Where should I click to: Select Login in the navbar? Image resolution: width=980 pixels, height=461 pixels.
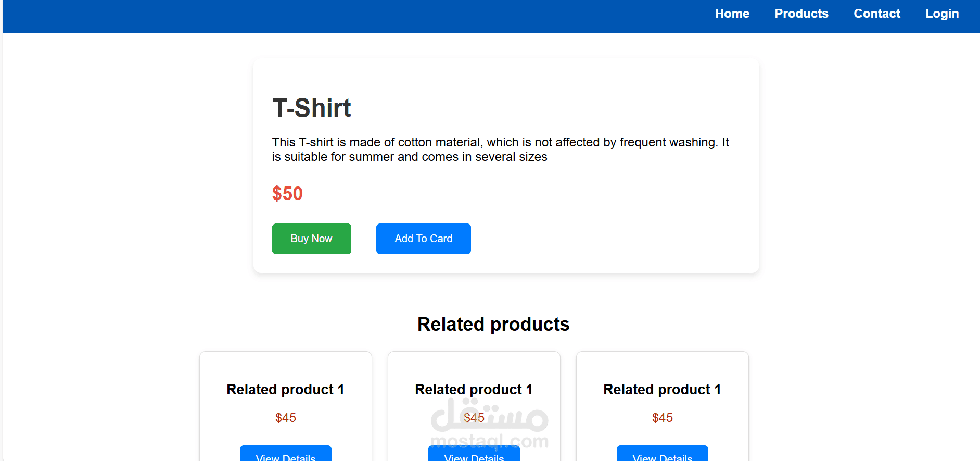941,14
